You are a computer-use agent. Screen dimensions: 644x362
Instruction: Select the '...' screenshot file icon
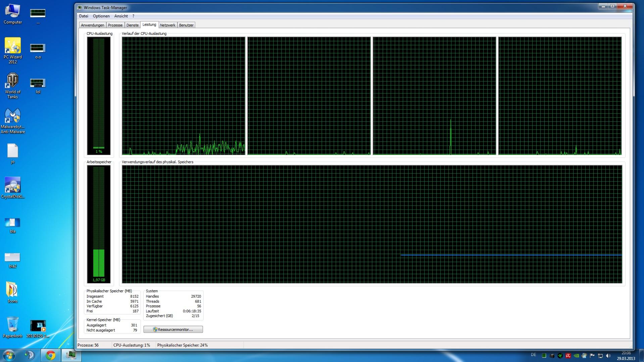click(38, 16)
